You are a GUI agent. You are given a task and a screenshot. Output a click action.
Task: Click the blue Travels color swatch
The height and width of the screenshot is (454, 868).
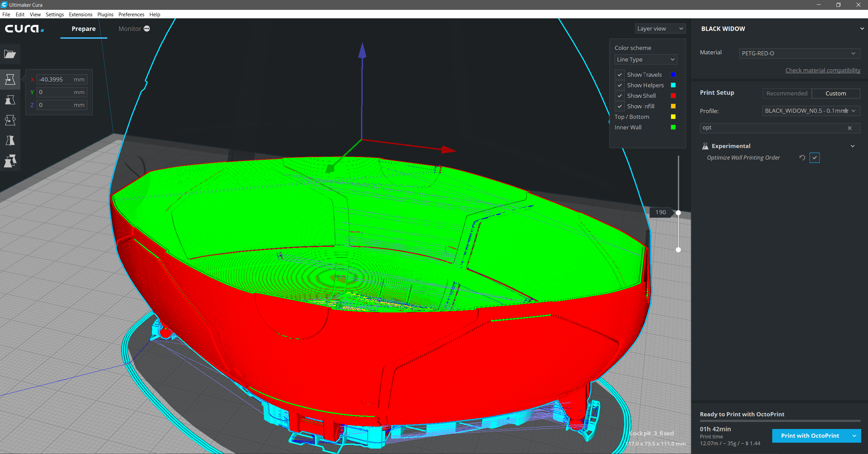(673, 75)
